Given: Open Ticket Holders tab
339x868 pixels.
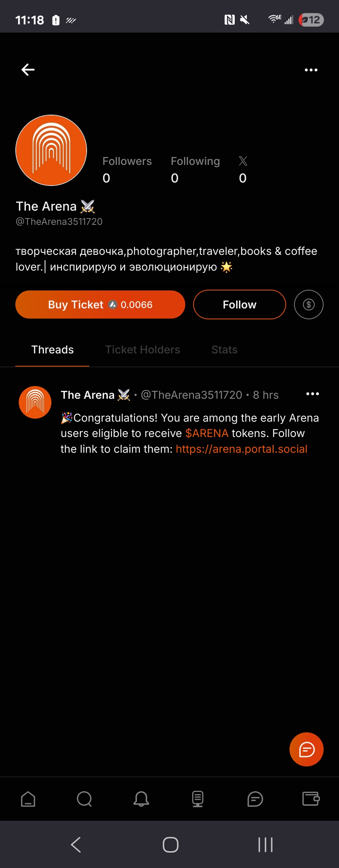Looking at the screenshot, I should coord(142,350).
